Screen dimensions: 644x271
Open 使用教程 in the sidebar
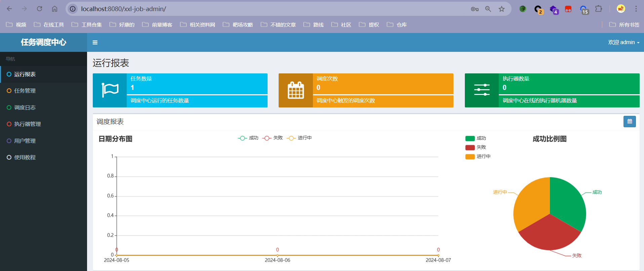coord(44,158)
